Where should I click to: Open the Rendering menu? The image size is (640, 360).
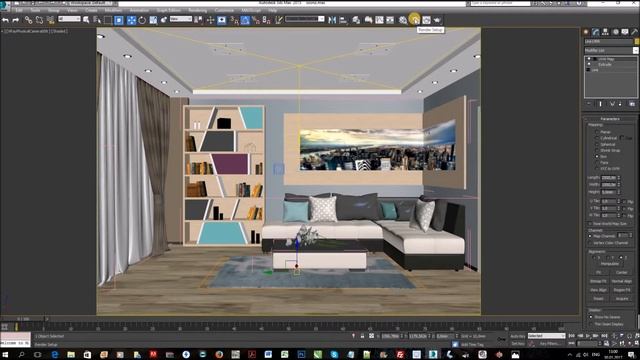click(198, 10)
